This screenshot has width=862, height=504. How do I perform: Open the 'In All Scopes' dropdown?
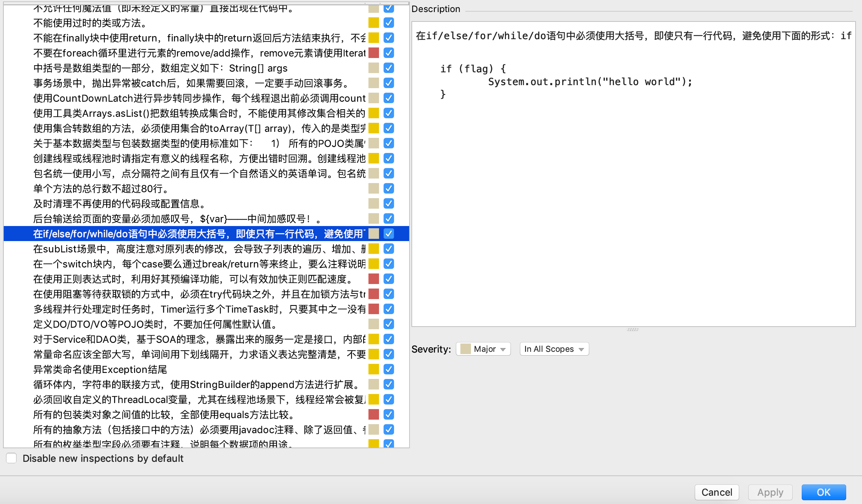pyautogui.click(x=554, y=349)
